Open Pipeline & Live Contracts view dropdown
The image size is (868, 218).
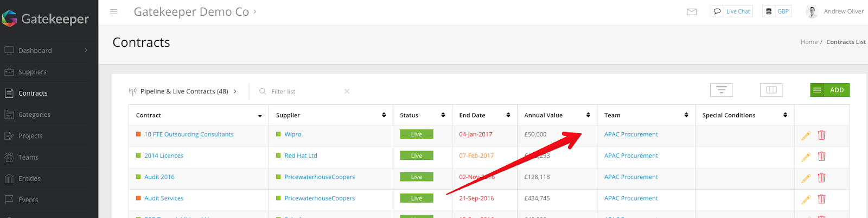click(x=183, y=91)
